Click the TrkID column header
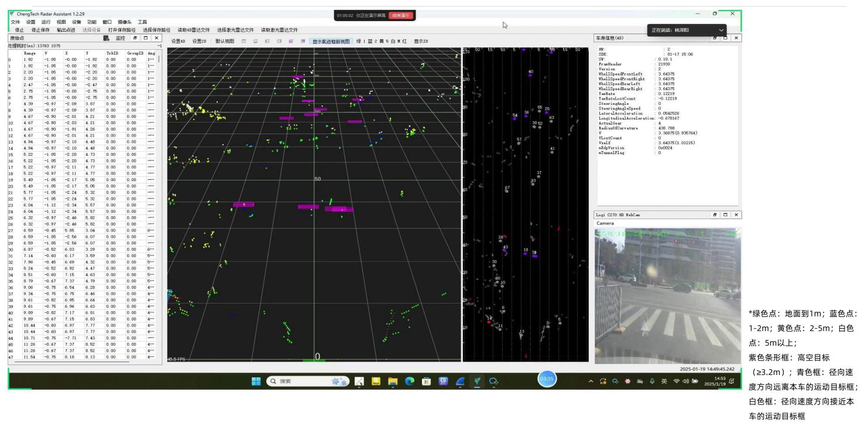The width and height of the screenshot is (868, 426). point(111,53)
